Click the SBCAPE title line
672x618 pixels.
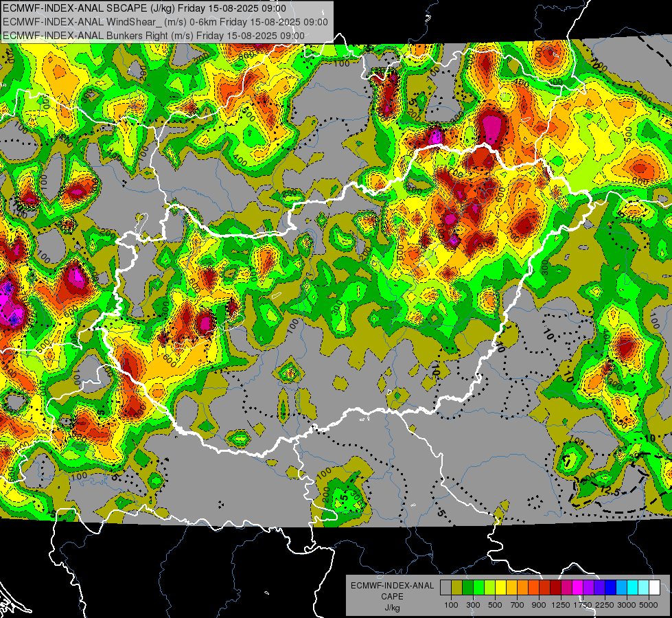pos(144,8)
